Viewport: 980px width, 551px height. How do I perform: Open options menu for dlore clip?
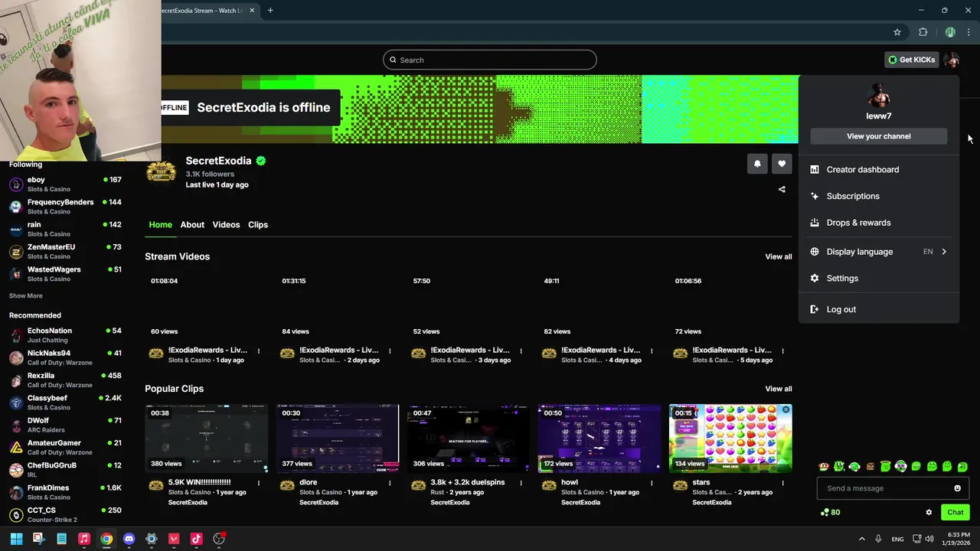[x=390, y=483]
